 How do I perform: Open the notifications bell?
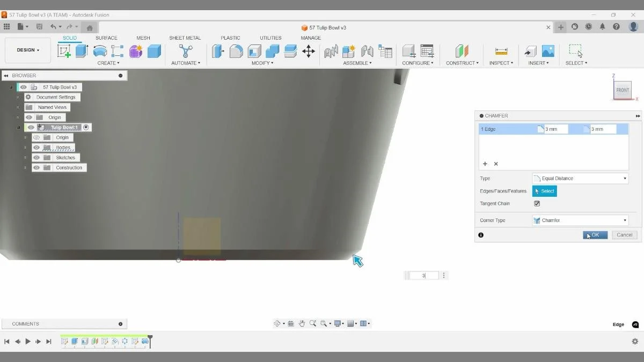coord(603,27)
